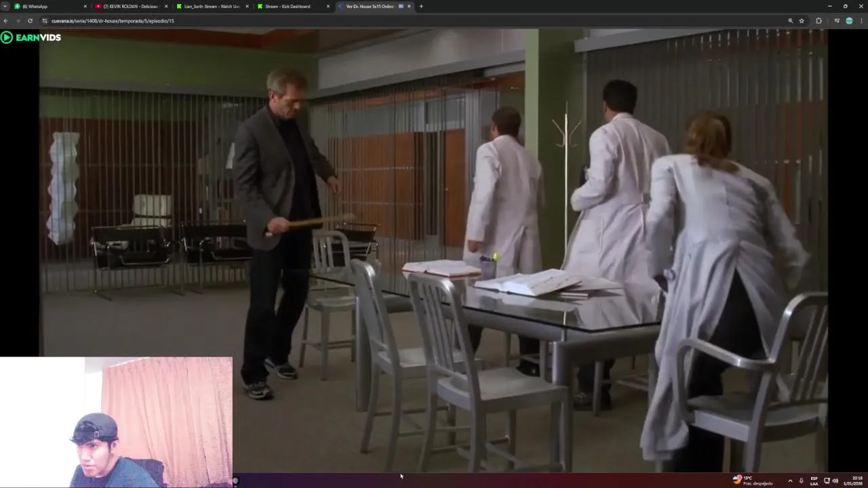Switch to the Stream - Kick Dashboard tab
Viewport: 868px width, 488px height.
tap(293, 6)
